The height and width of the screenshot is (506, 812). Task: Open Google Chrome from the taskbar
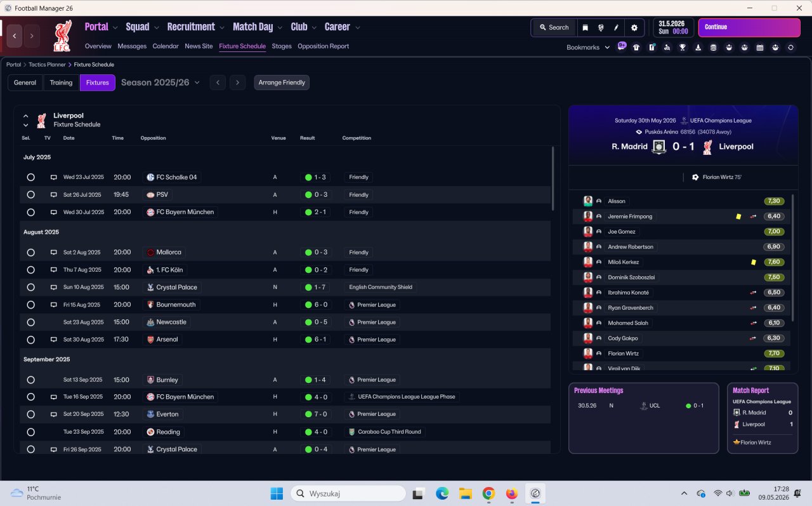(x=488, y=493)
